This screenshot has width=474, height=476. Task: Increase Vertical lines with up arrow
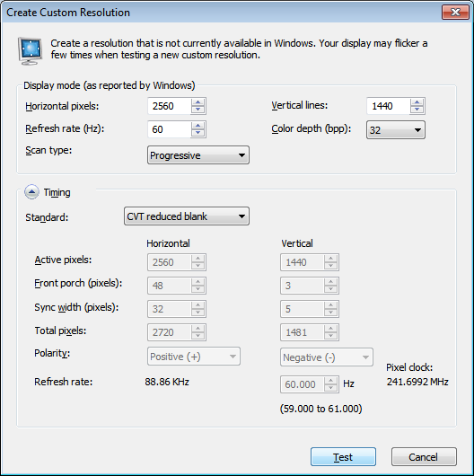coord(417,102)
